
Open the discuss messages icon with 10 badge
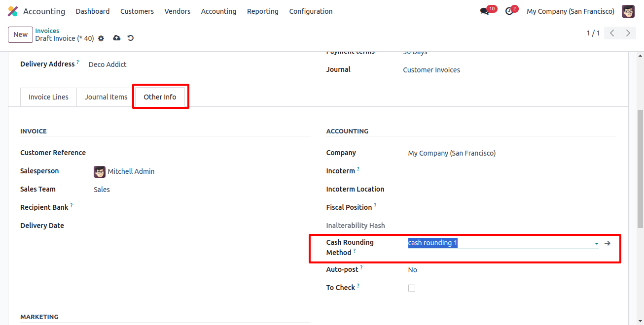[x=484, y=11]
